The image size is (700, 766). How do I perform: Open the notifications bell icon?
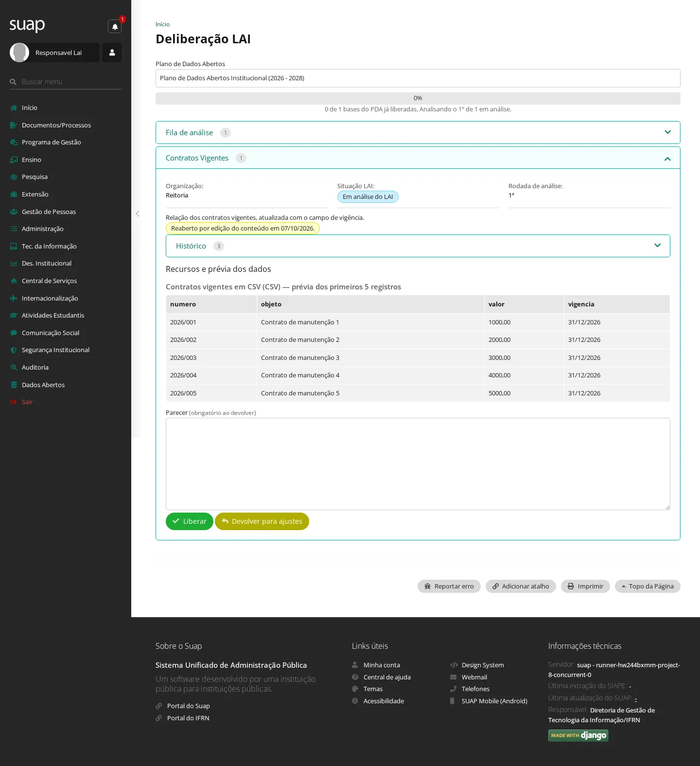(115, 27)
